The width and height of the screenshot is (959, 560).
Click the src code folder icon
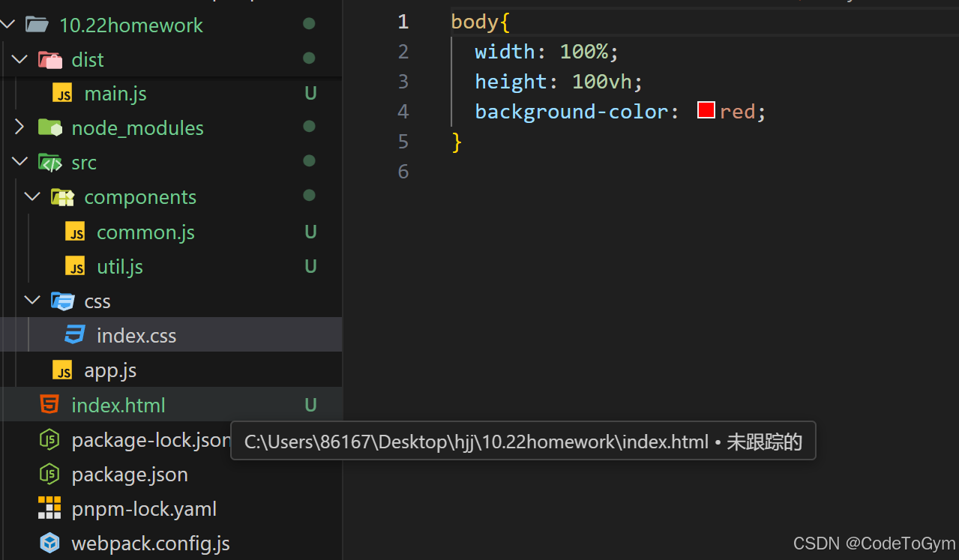coord(49,162)
